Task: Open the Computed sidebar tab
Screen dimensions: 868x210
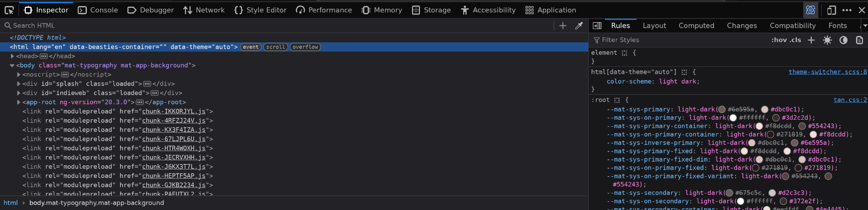Action: click(x=696, y=26)
